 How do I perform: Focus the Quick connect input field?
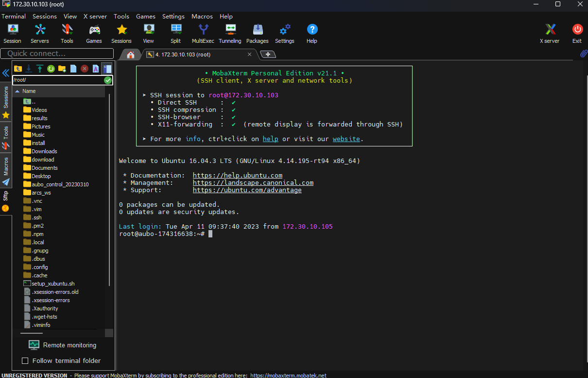tap(57, 54)
